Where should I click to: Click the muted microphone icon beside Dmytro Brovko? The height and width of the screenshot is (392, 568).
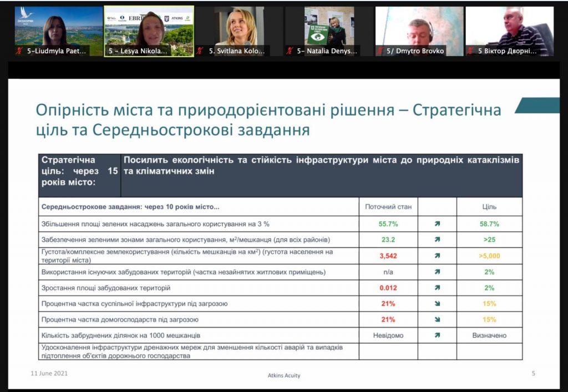(x=379, y=51)
